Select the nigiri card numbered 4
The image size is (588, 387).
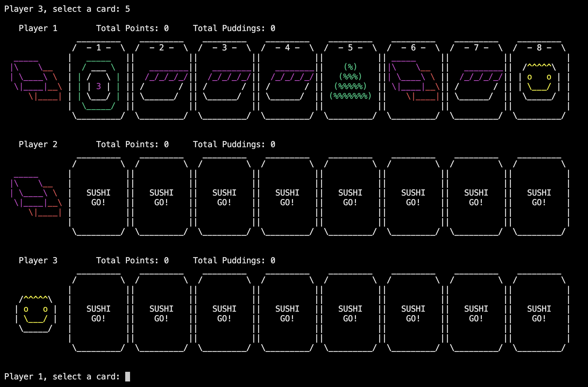(287, 81)
